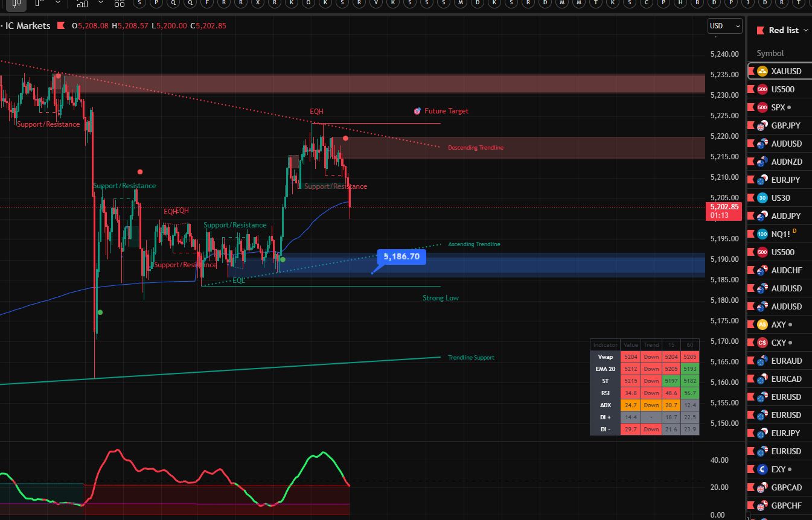Select AUDCHF in the watchlist
Image resolution: width=812 pixels, height=520 pixels.
pyautogui.click(x=786, y=270)
